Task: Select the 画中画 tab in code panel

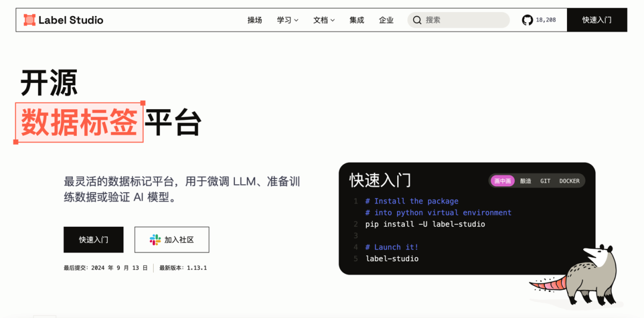Action: point(502,181)
